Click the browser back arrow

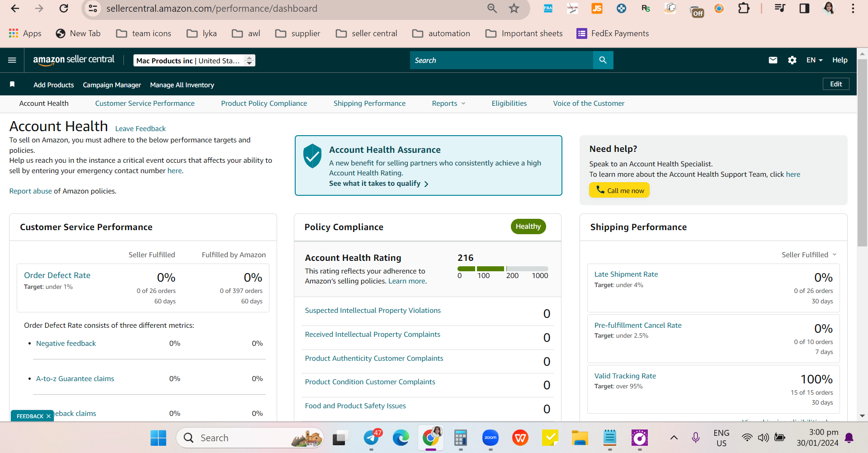[x=15, y=9]
